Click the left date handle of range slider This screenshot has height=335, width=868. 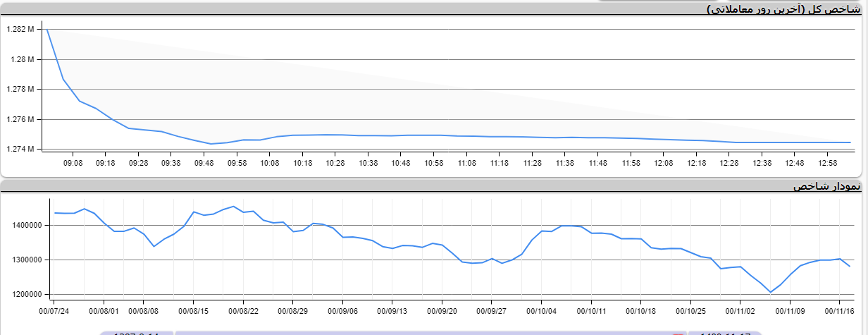pyautogui.click(x=137, y=332)
